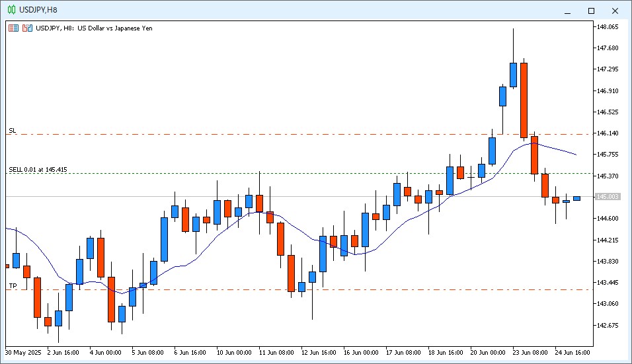Click the 17 Jun 08:00 time label

(x=403, y=352)
